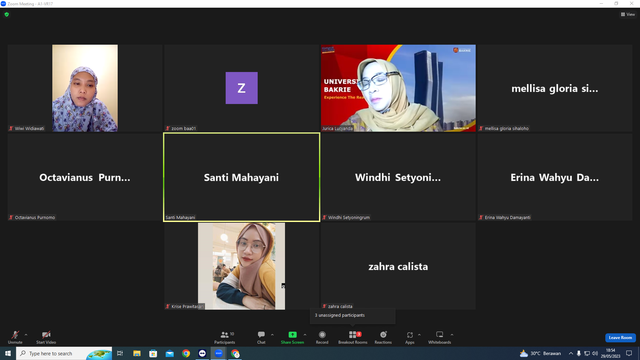640x360 pixels.
Task: Open volume control in the system tray
Action: 595,353
